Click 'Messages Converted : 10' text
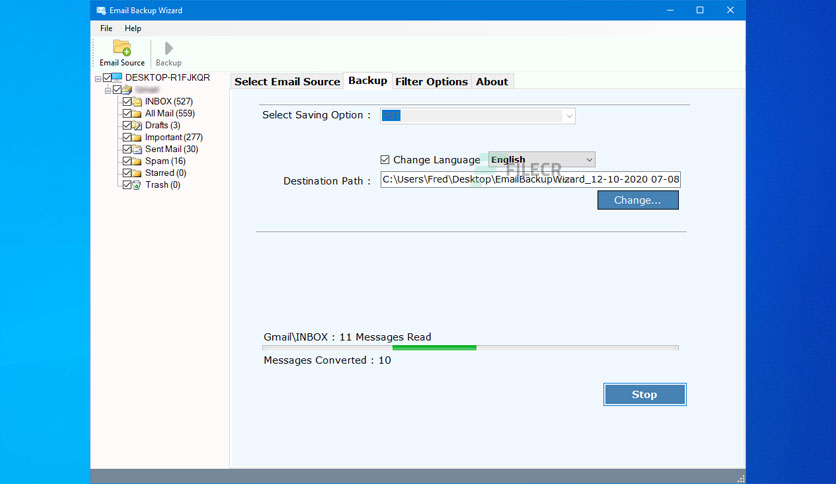This screenshot has height=484, width=836. click(x=327, y=360)
